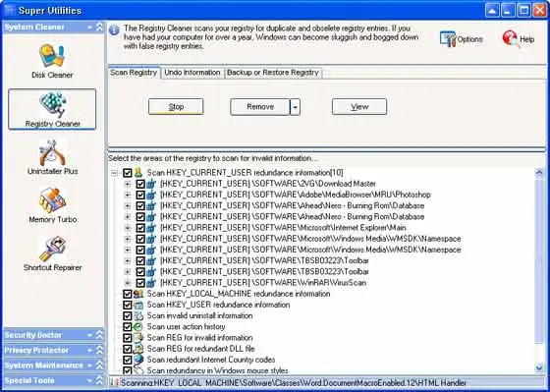Click the user action history icon
Viewport: 550px width, 392px height.
138,326
